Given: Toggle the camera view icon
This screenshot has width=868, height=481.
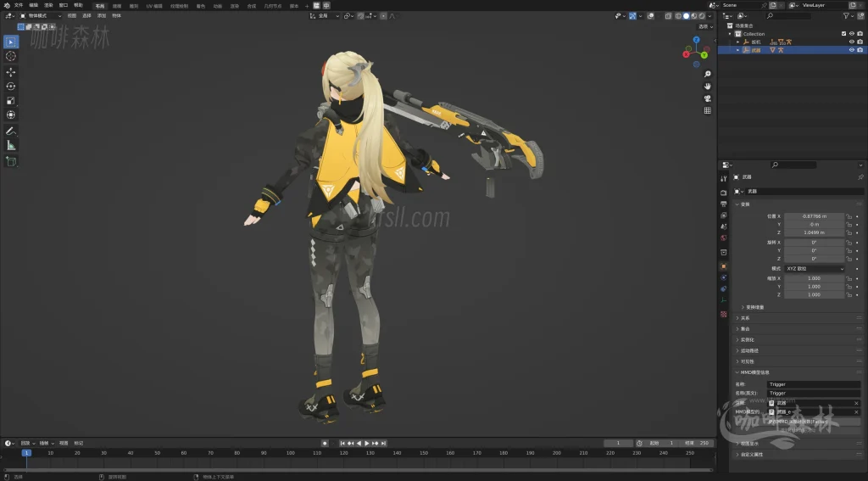Looking at the screenshot, I should pyautogui.click(x=708, y=98).
